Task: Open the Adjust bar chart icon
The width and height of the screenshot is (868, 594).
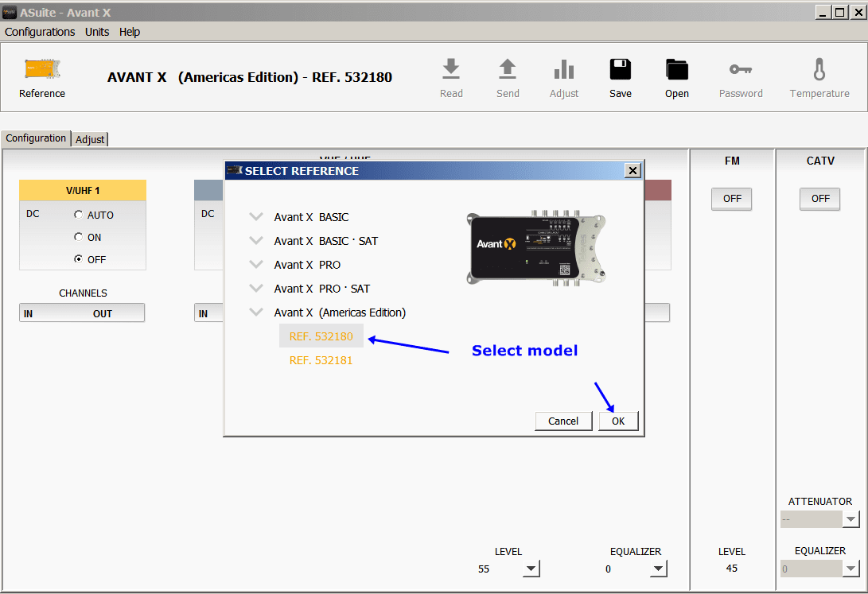Action: (x=564, y=69)
